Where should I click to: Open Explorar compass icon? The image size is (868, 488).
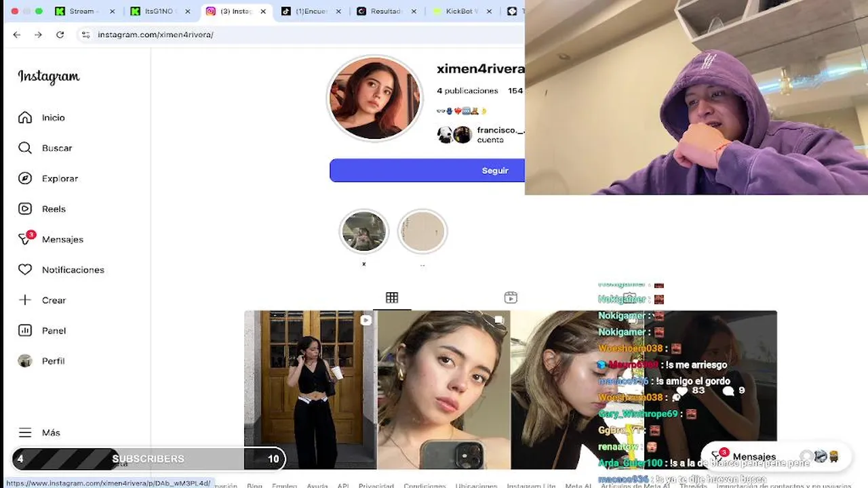click(x=25, y=178)
